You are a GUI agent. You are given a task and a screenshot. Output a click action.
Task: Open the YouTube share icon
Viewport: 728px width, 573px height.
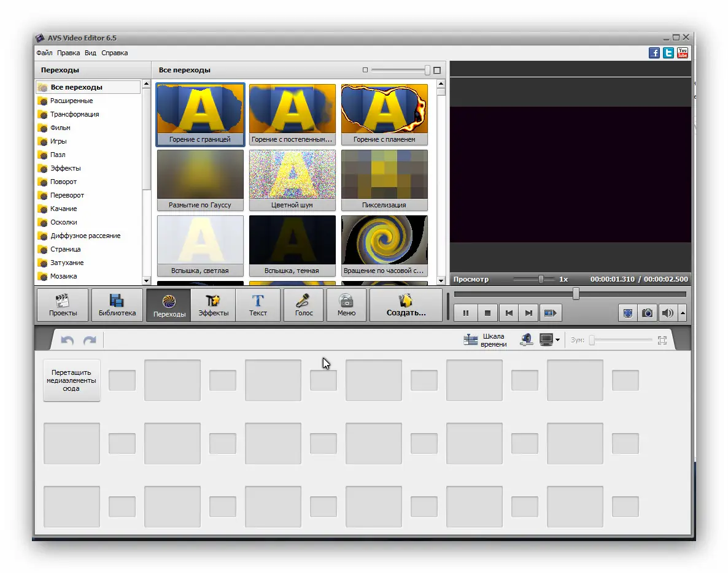coord(683,53)
